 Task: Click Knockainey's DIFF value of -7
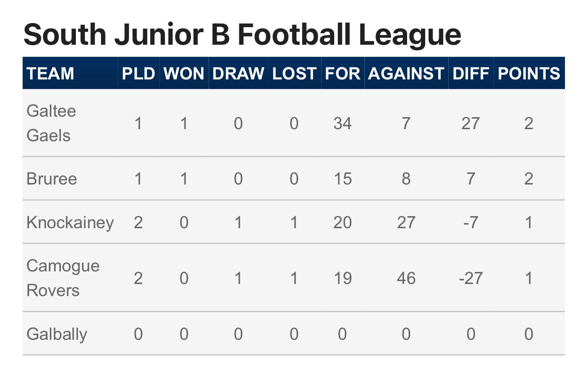[x=470, y=222]
